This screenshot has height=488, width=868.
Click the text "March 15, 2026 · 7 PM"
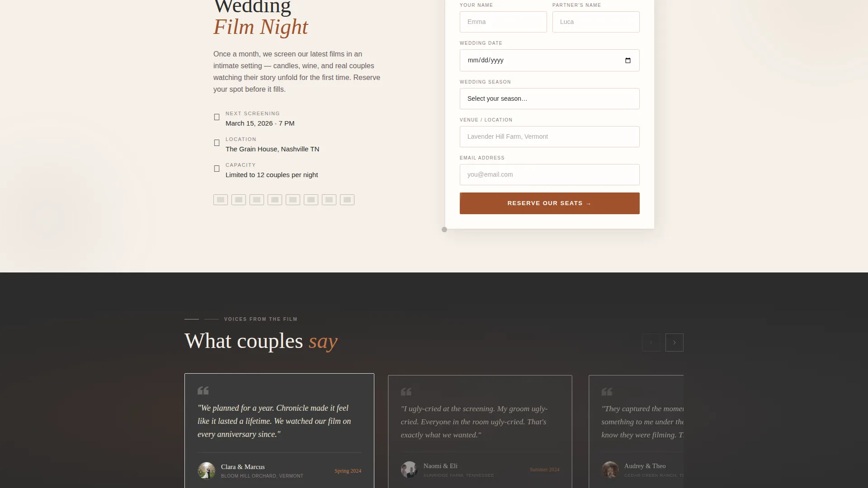(x=260, y=123)
